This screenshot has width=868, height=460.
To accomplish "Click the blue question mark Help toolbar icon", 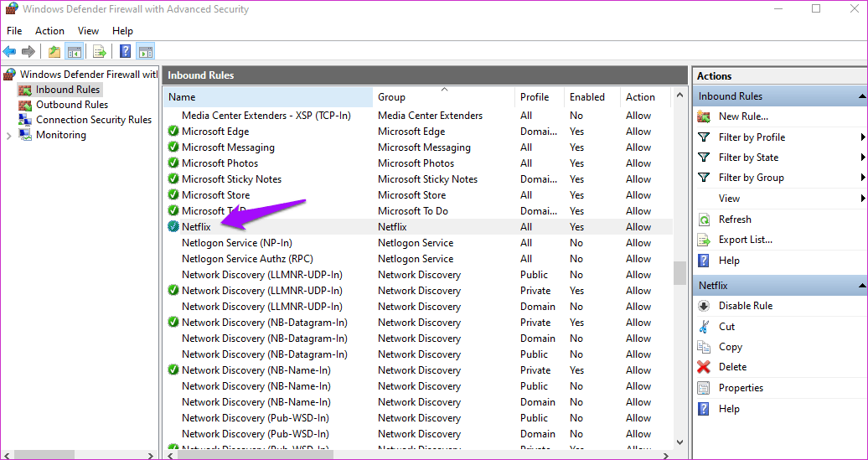I will pos(125,52).
